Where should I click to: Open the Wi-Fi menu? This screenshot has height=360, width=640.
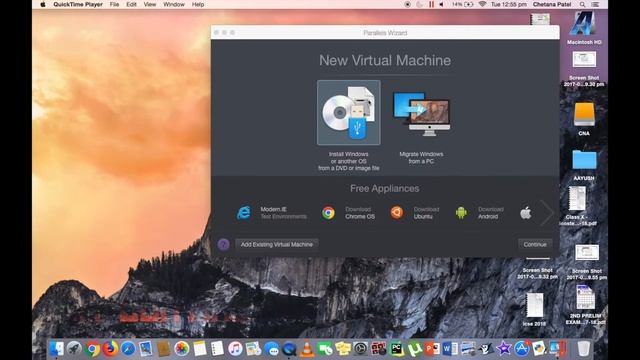click(482, 4)
